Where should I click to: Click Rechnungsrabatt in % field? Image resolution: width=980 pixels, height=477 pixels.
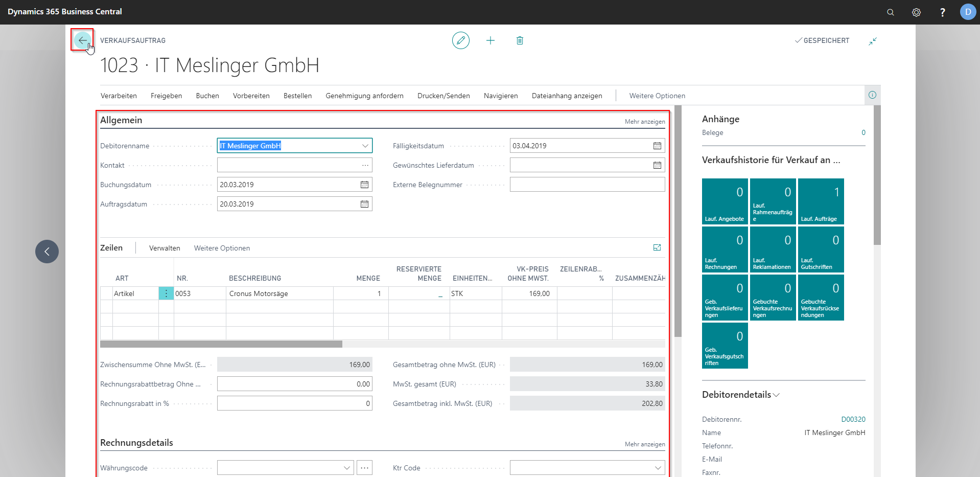coord(295,403)
